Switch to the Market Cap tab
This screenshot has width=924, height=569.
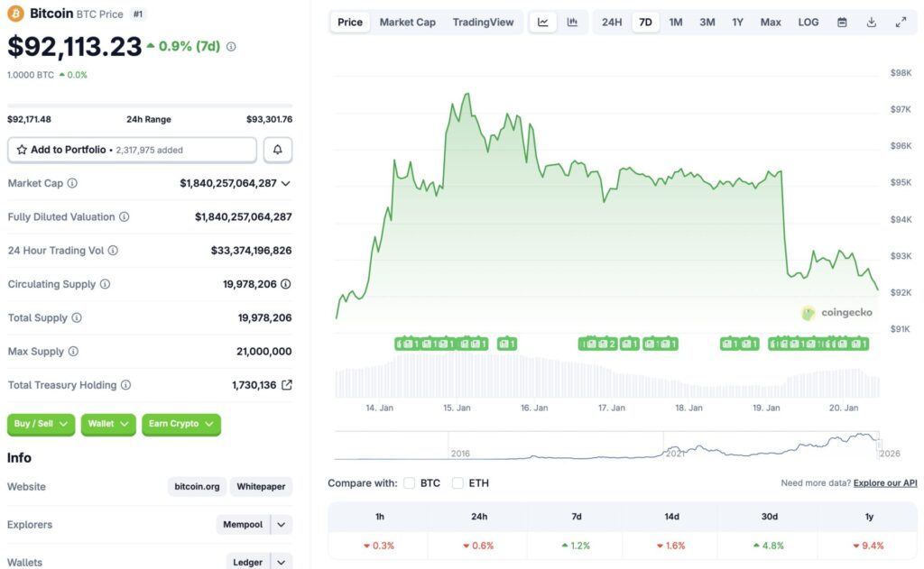click(x=407, y=22)
